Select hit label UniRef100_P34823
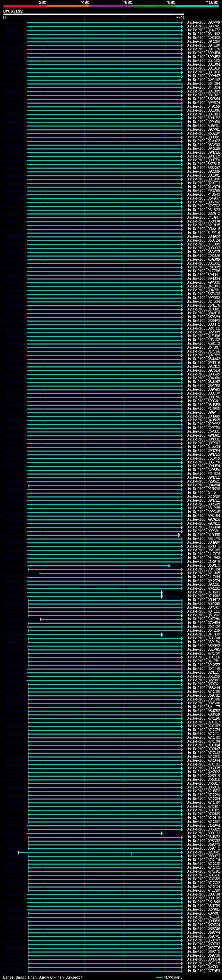Image resolution: width=222 pixels, height=980 pixels. click(203, 210)
